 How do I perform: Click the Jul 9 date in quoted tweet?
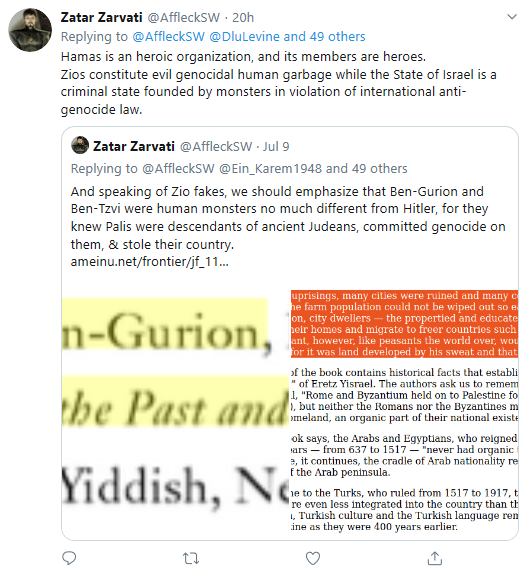[x=276, y=147]
